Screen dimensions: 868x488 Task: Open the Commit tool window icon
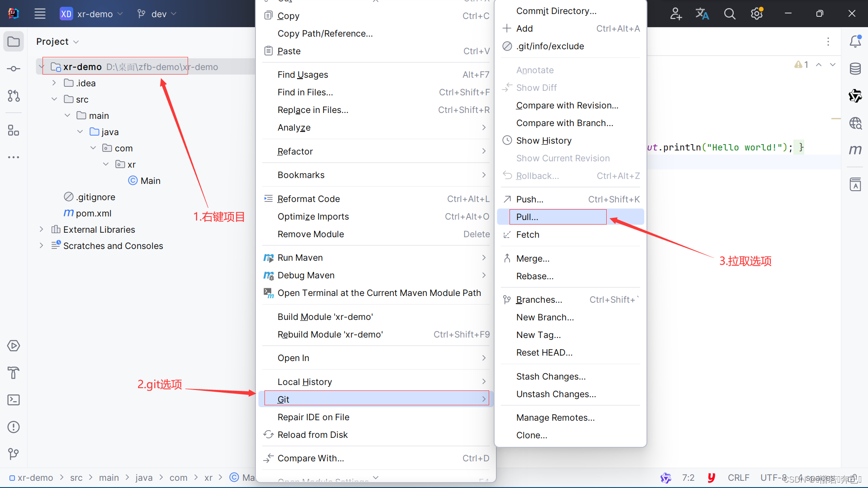(x=14, y=69)
